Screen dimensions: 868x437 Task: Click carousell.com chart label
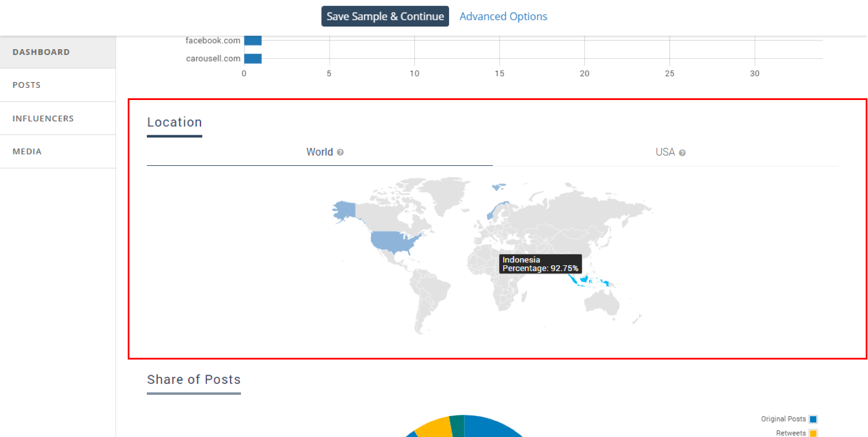tap(213, 58)
